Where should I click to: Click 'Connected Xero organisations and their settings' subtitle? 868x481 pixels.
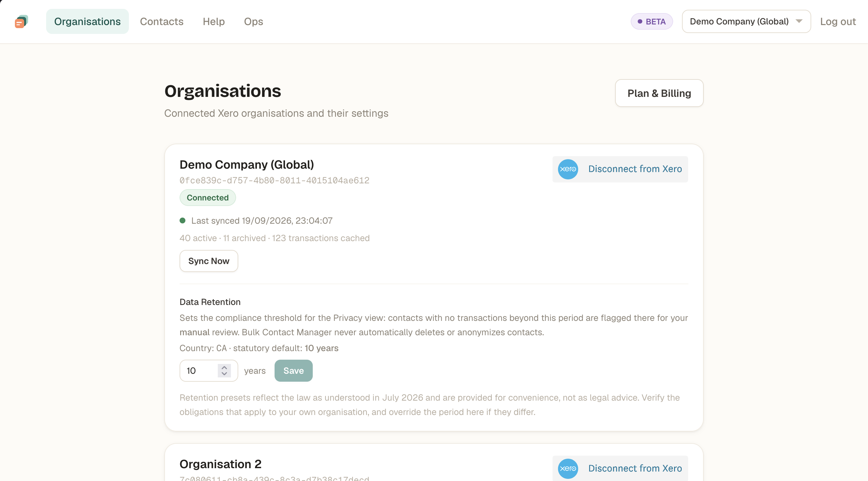tap(276, 113)
